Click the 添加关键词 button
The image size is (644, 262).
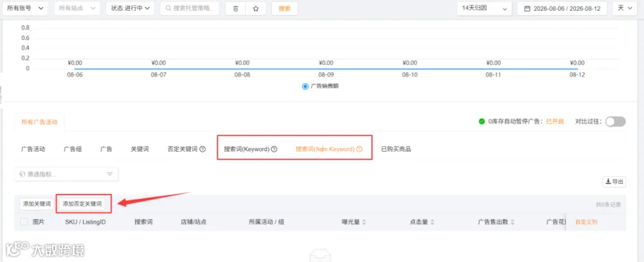click(37, 204)
